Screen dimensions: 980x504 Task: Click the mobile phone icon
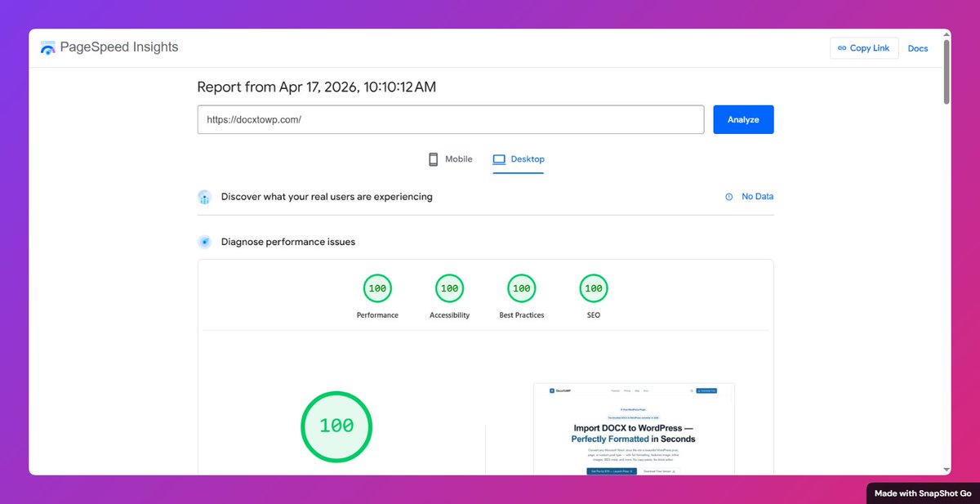[434, 159]
